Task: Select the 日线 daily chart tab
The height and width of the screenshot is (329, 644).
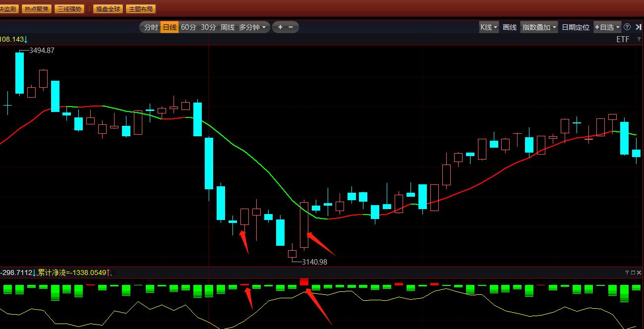Action: pyautogui.click(x=170, y=27)
